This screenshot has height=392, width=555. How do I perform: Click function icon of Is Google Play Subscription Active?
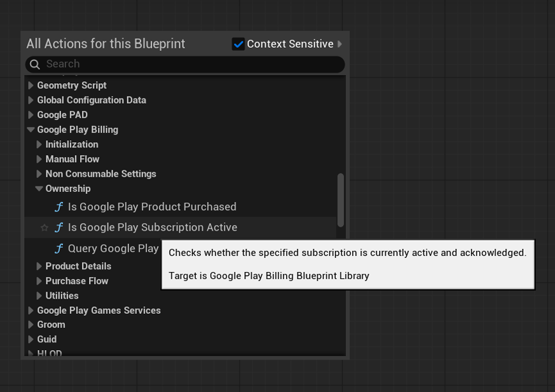point(58,227)
